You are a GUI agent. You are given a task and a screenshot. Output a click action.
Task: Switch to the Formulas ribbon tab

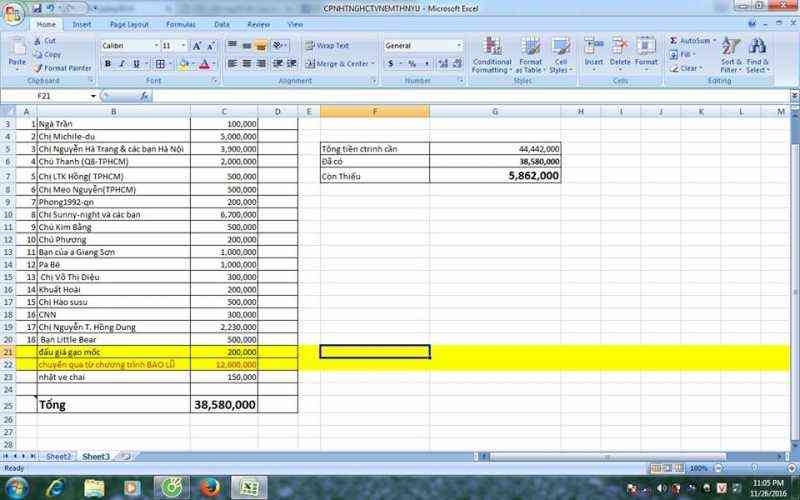point(180,24)
